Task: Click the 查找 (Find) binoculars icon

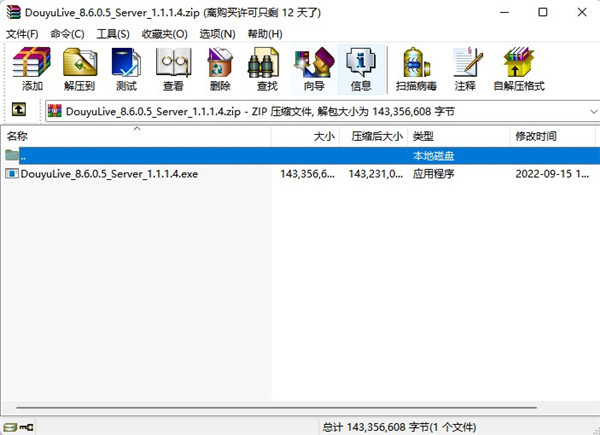Action: pos(267,68)
